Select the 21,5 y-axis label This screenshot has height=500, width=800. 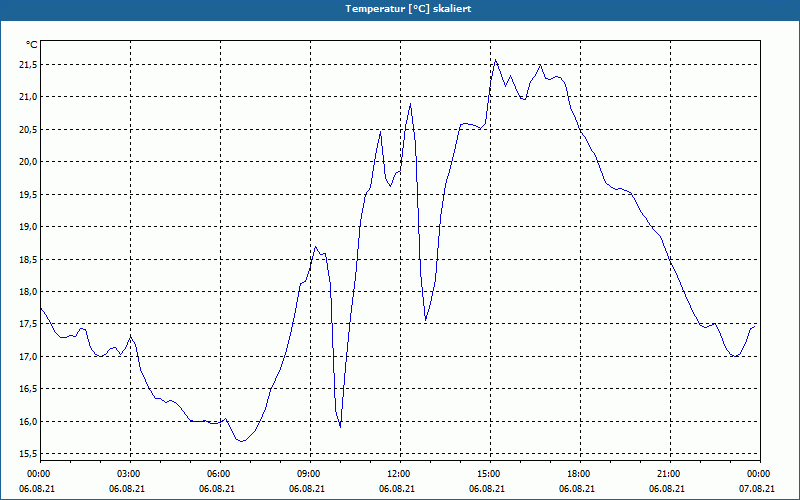coord(29,64)
